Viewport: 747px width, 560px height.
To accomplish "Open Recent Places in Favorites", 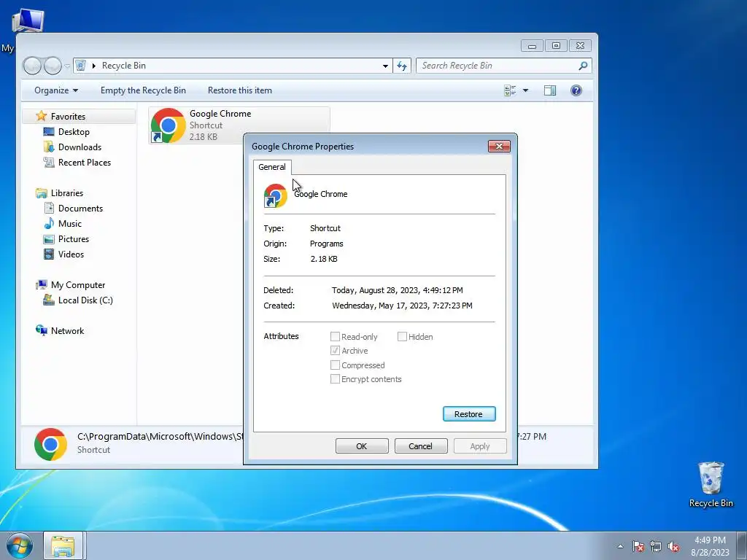I will [85, 163].
